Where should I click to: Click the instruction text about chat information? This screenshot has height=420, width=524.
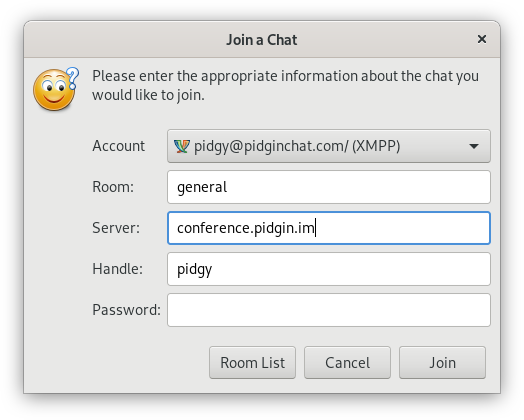point(285,86)
